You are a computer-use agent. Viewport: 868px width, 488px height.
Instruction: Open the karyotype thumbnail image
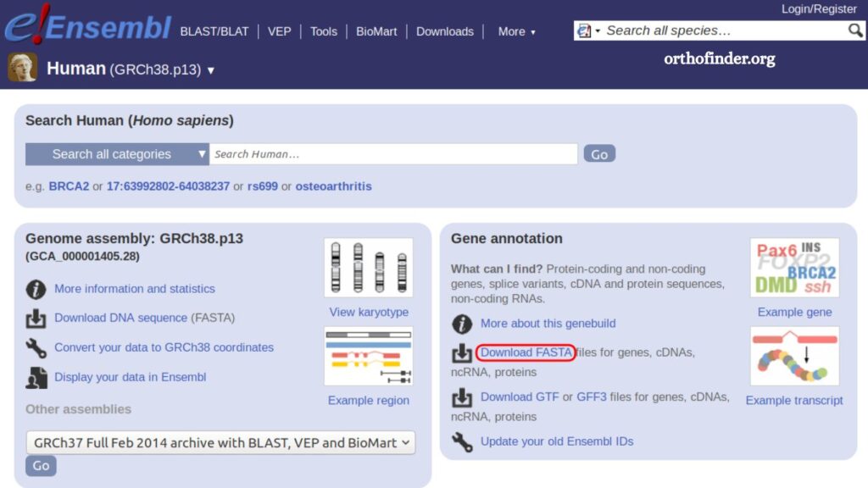369,268
